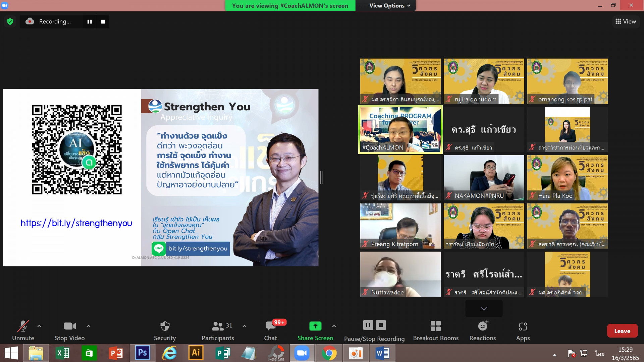
Task: Open Publisher from taskbar
Action: [222, 353]
